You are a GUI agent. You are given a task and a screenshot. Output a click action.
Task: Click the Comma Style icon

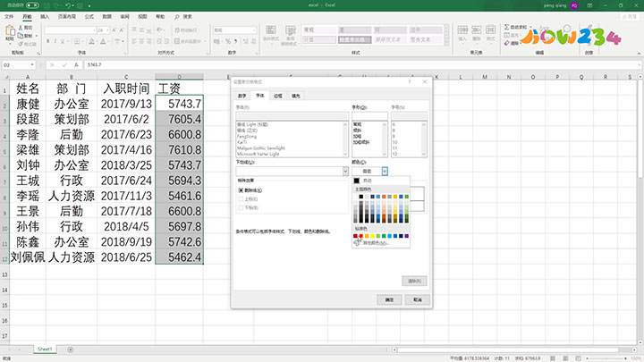(x=236, y=41)
